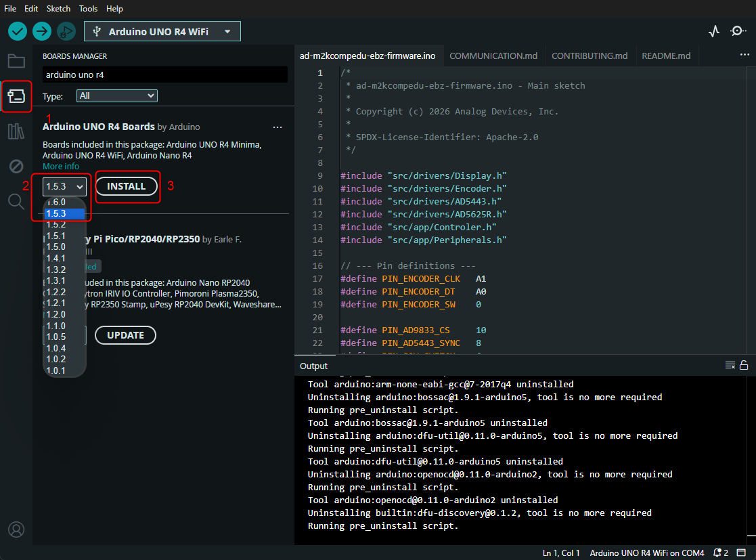
Task: Open the account profile icon
Action: coord(16,530)
